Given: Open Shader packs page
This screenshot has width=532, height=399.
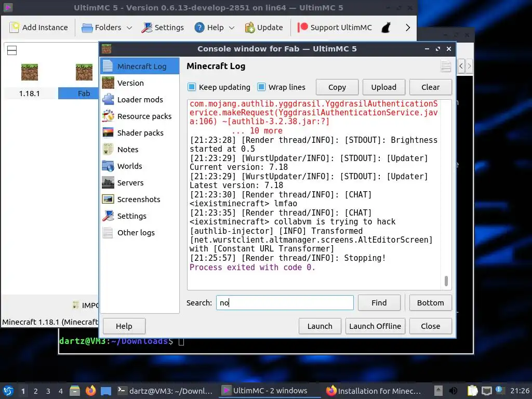Looking at the screenshot, I should (139, 132).
